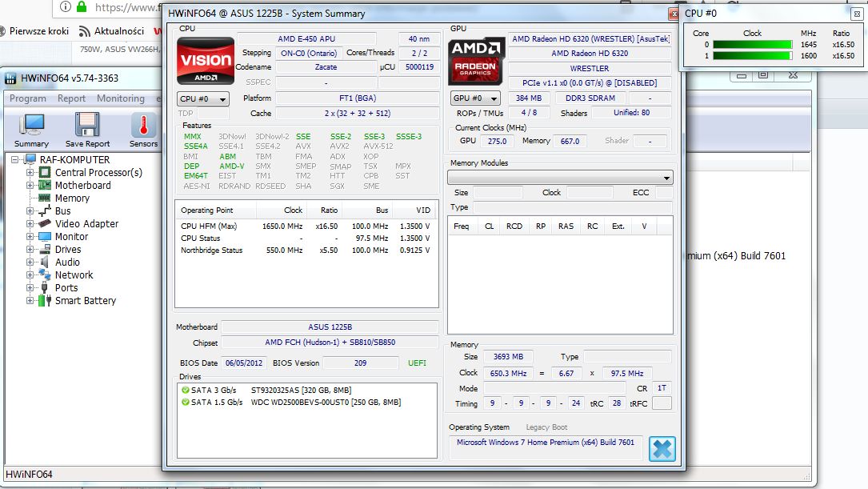Click the Ports plug icon in tree
The width and height of the screenshot is (868, 489).
45,287
